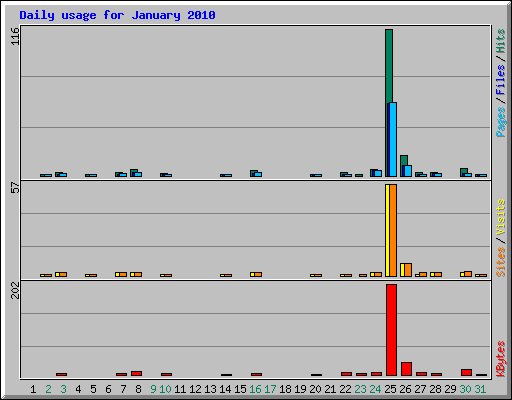This screenshot has height=400, width=512.
Task: Click the day 8 axis label
Action: pos(138,389)
